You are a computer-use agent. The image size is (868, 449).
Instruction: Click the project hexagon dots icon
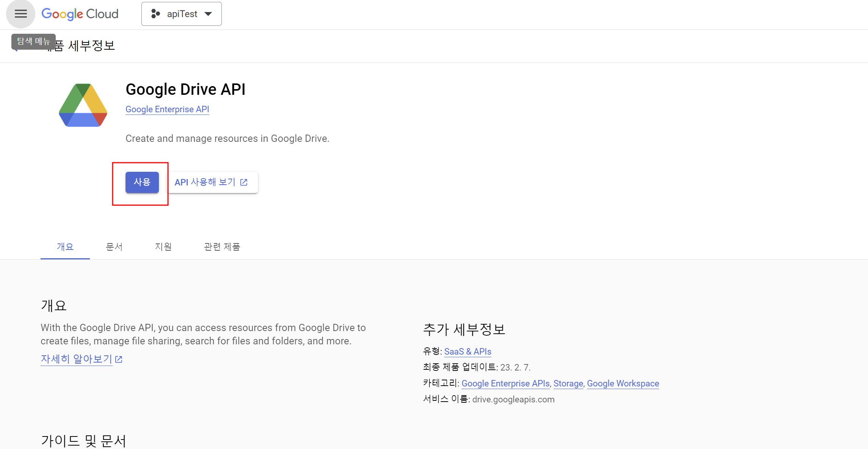155,14
